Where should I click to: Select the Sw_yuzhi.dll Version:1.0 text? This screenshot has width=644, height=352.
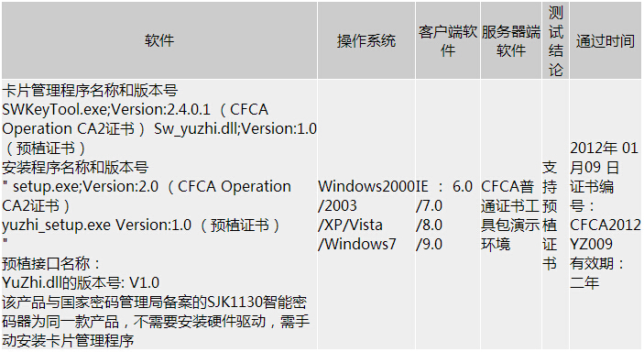point(235,128)
